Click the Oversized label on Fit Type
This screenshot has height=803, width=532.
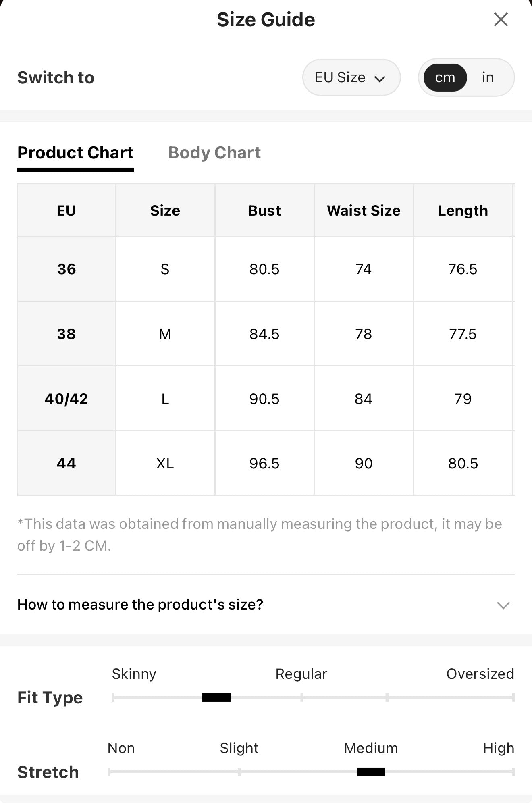click(x=480, y=674)
